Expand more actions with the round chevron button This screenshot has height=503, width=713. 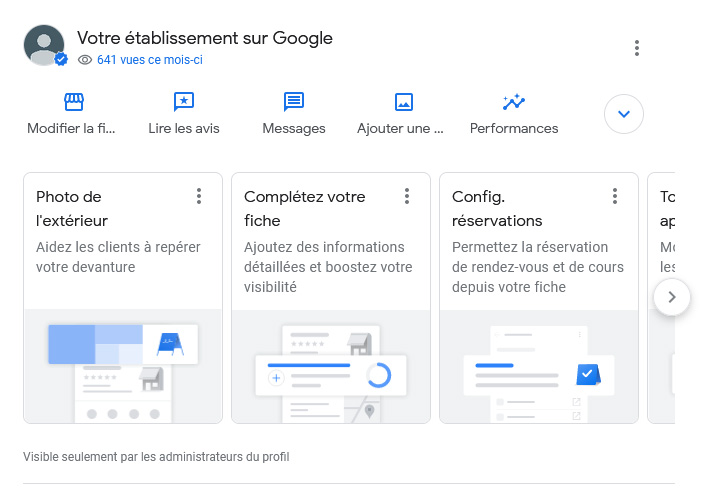624,114
